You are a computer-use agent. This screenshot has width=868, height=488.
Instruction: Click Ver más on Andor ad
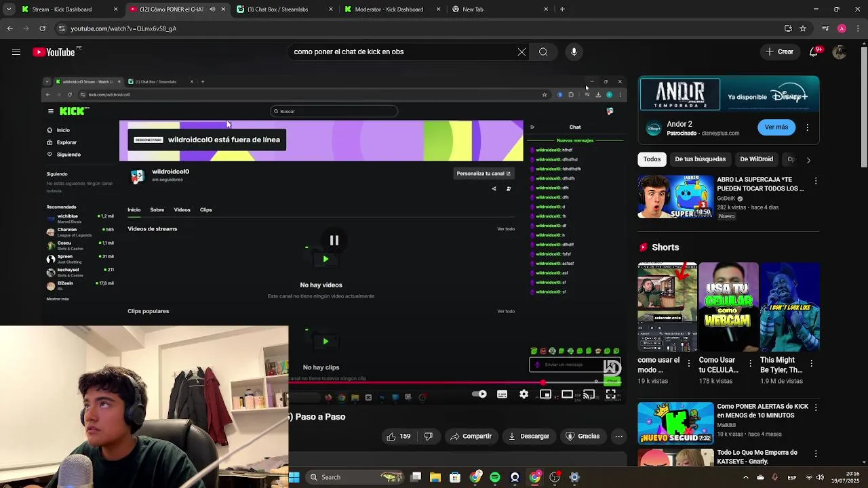coord(776,127)
